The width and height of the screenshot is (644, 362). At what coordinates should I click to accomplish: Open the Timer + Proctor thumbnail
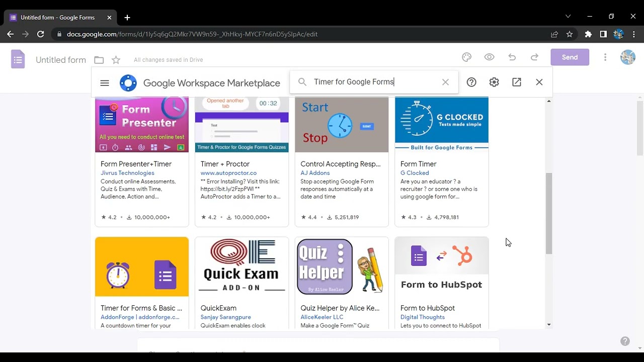click(x=242, y=125)
